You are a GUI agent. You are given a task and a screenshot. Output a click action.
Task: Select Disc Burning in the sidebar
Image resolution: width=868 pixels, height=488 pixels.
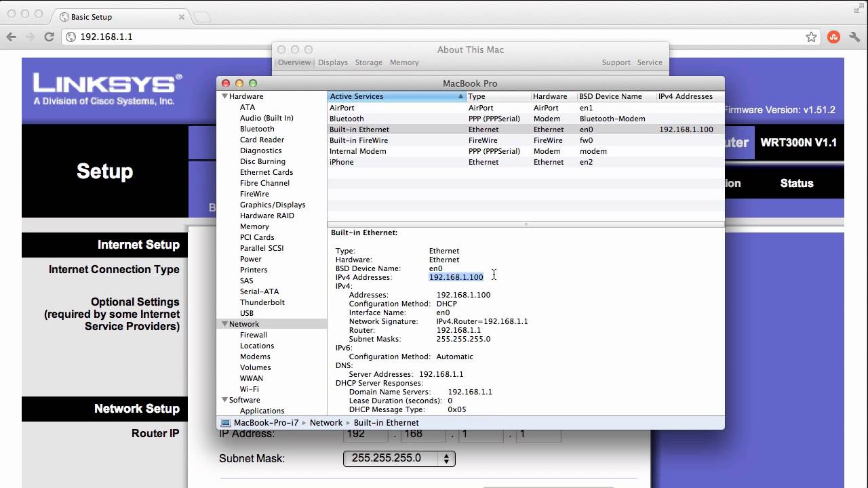click(262, 161)
